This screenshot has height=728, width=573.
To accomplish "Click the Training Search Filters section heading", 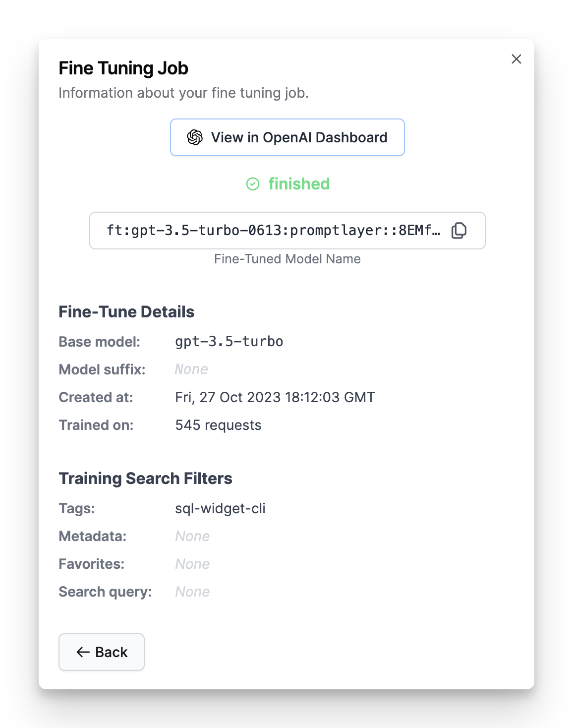I will pos(145,478).
